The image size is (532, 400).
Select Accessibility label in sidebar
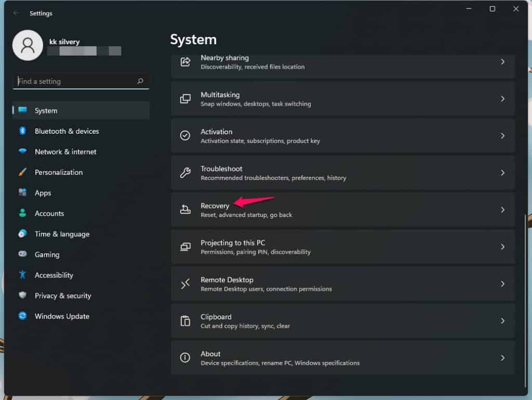[x=54, y=275]
